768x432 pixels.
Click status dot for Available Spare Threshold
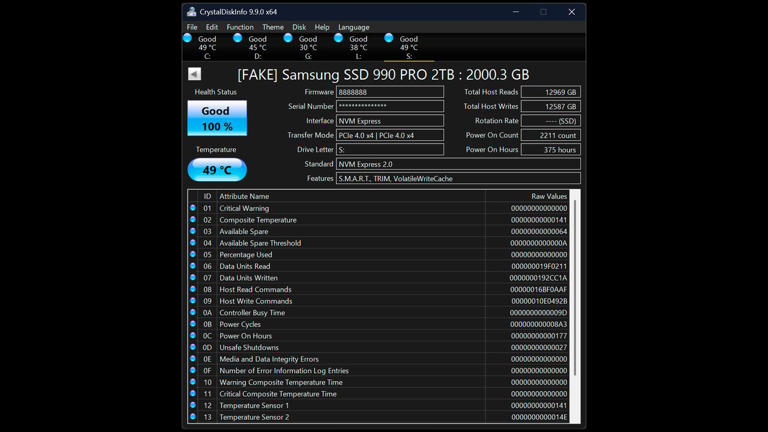tap(193, 243)
